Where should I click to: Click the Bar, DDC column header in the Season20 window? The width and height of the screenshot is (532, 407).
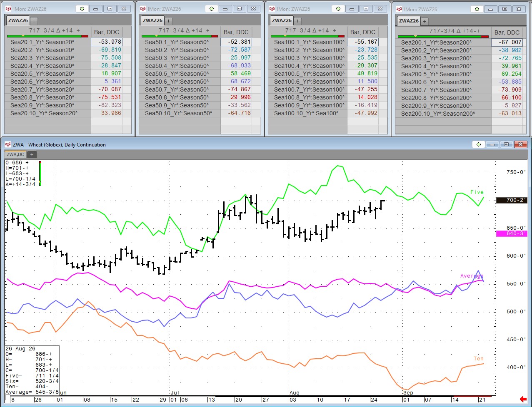(107, 32)
